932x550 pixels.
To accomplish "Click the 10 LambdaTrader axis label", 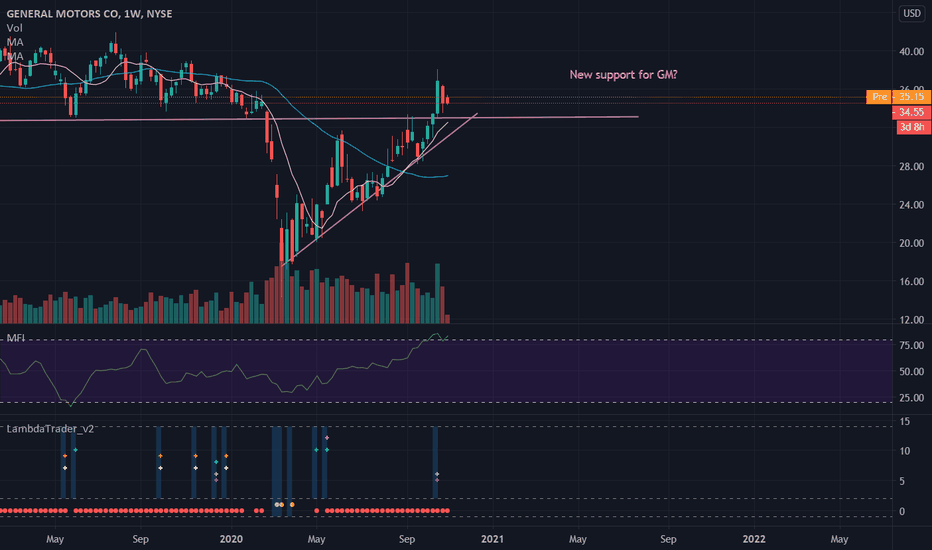I will click(904, 451).
